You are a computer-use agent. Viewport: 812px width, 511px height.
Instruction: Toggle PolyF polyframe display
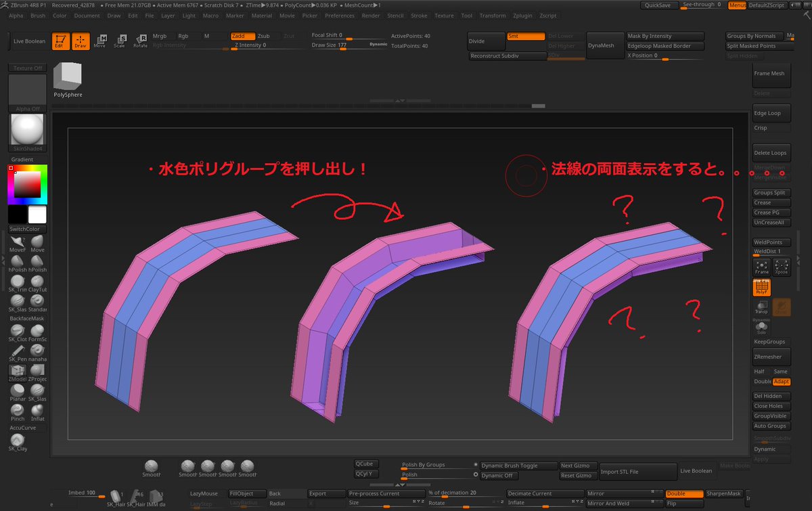click(762, 287)
